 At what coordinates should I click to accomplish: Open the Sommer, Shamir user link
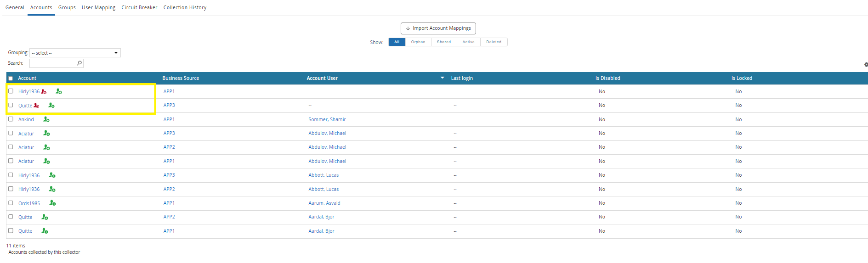point(327,120)
